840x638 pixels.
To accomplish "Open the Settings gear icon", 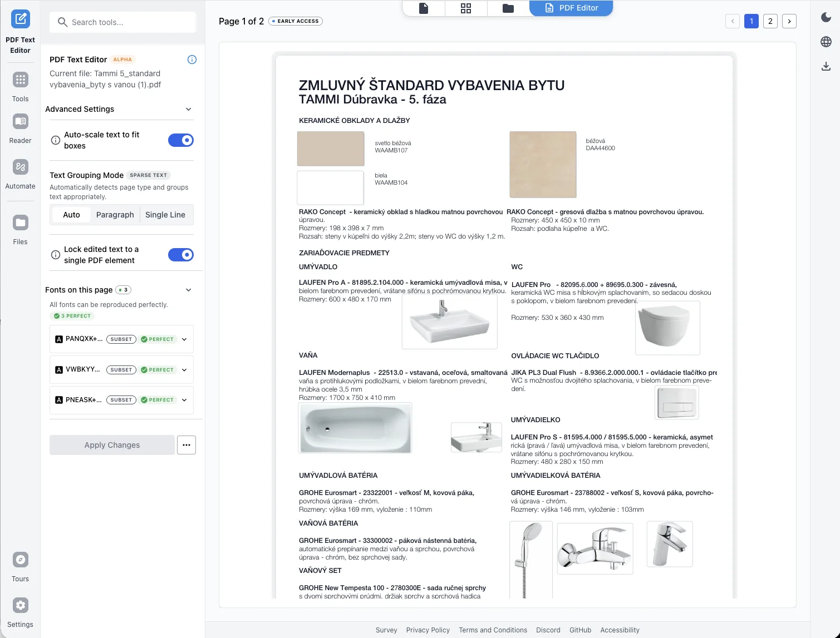I will (21, 605).
